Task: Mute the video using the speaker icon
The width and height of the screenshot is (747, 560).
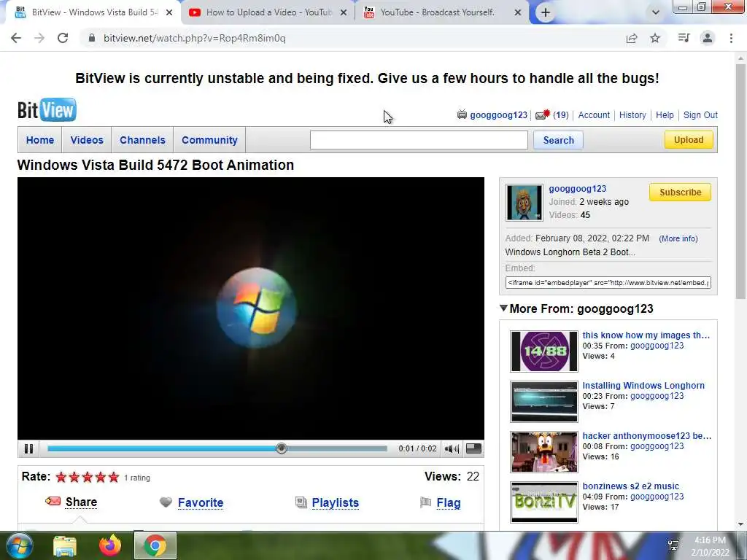Action: 452,448
